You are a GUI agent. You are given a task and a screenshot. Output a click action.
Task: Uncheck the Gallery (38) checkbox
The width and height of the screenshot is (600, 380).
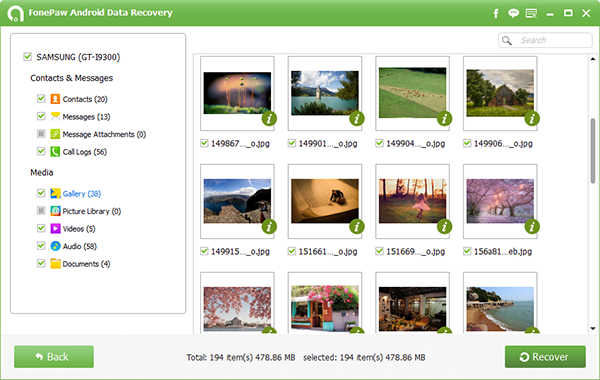41,193
